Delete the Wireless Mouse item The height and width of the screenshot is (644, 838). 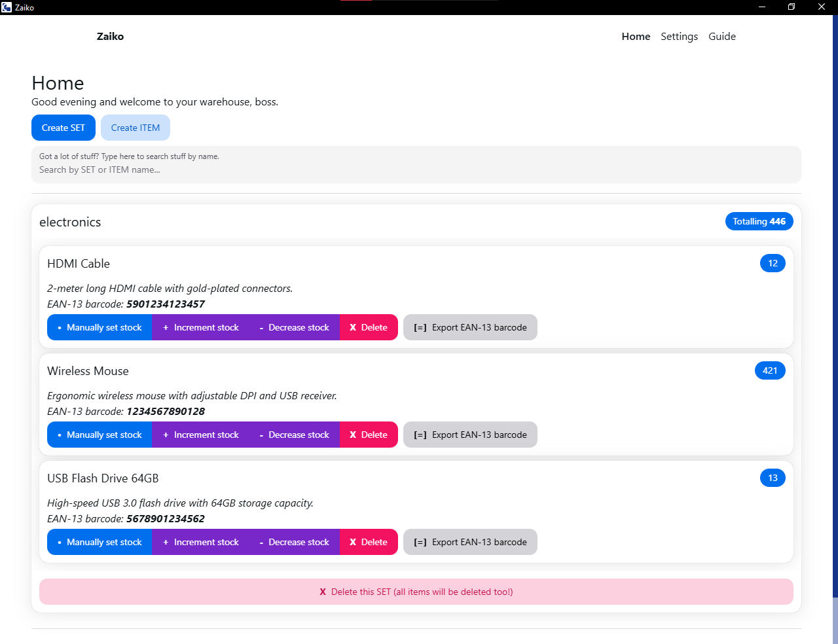[x=369, y=435]
